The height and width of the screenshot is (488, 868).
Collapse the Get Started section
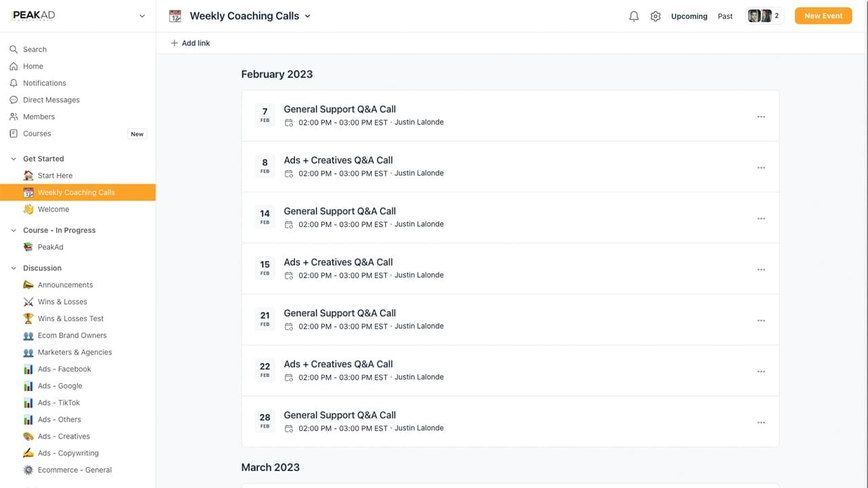point(14,159)
